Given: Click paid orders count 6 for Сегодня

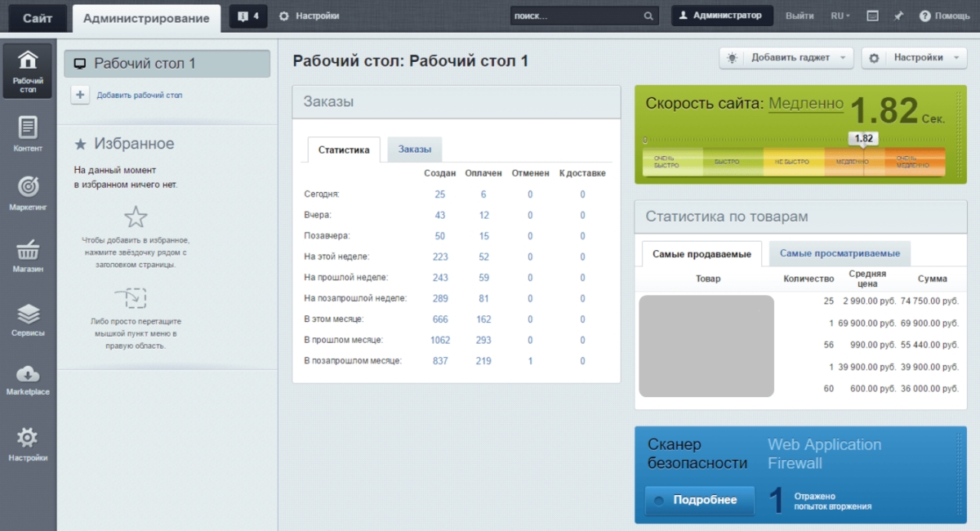Looking at the screenshot, I should coord(483,194).
